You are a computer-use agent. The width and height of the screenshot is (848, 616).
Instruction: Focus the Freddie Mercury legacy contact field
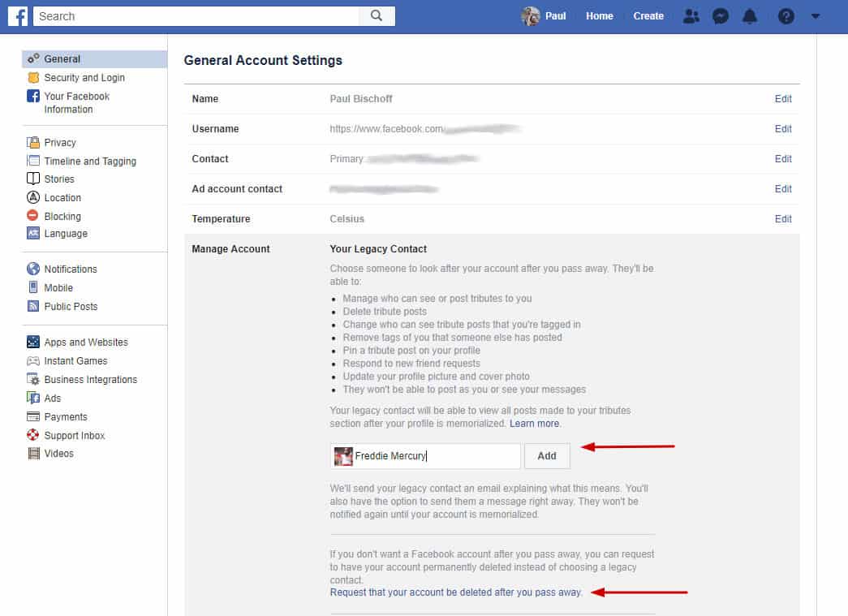click(x=425, y=456)
